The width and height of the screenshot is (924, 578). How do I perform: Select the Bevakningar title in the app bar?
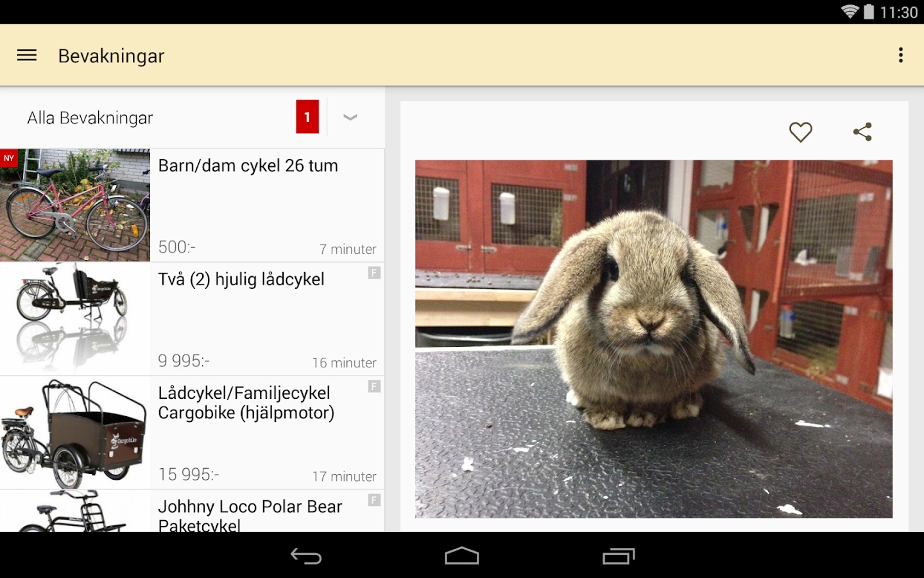(x=110, y=56)
